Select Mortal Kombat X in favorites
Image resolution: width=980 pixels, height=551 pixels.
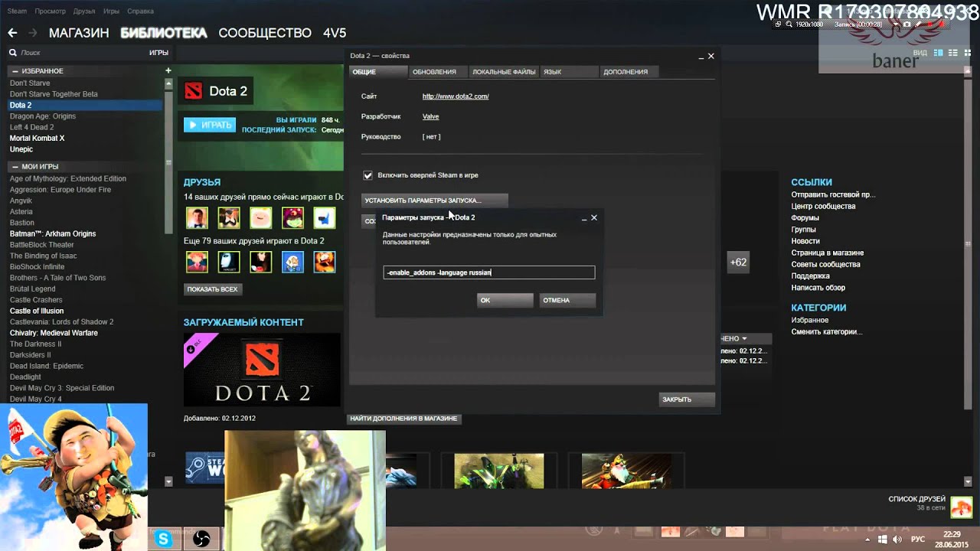click(37, 138)
